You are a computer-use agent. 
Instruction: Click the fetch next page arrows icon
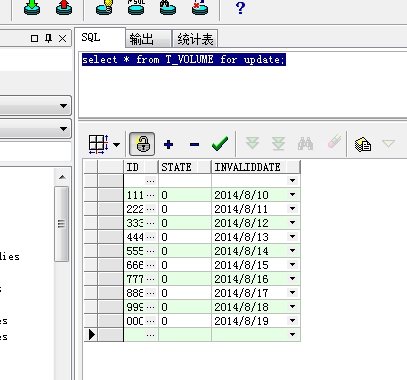(252, 143)
